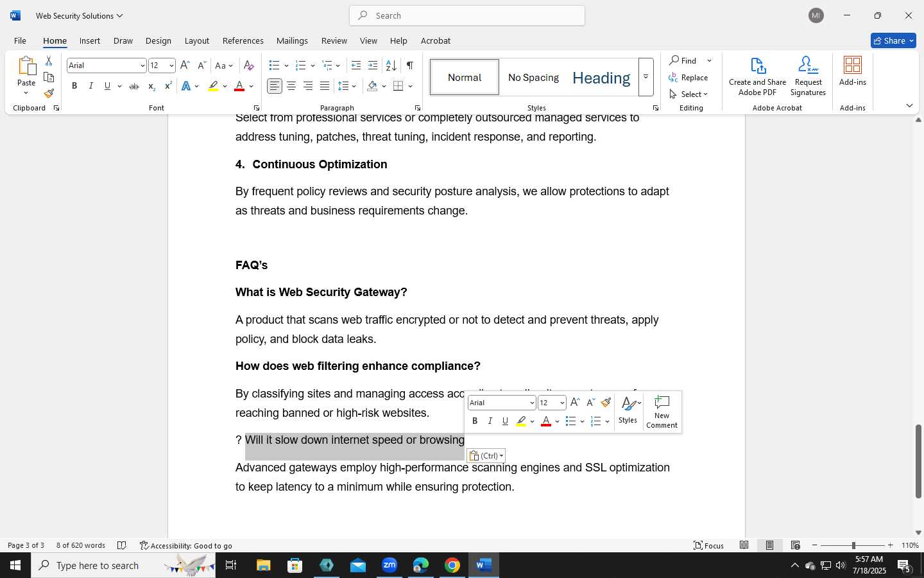Activate the Format Painter brush in ribbon
924x578 pixels.
pos(49,94)
